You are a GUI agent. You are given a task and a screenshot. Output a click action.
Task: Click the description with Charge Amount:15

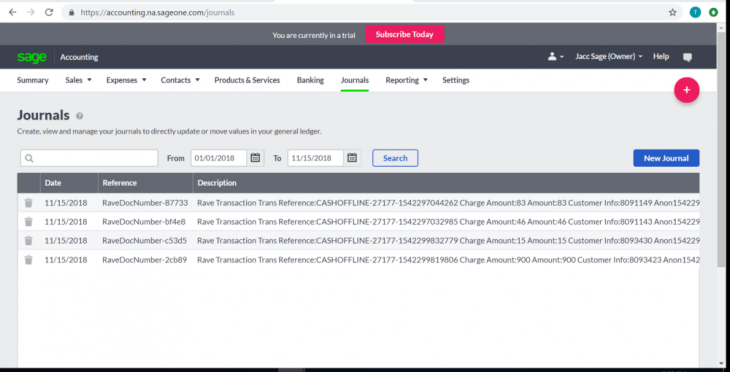coord(448,241)
